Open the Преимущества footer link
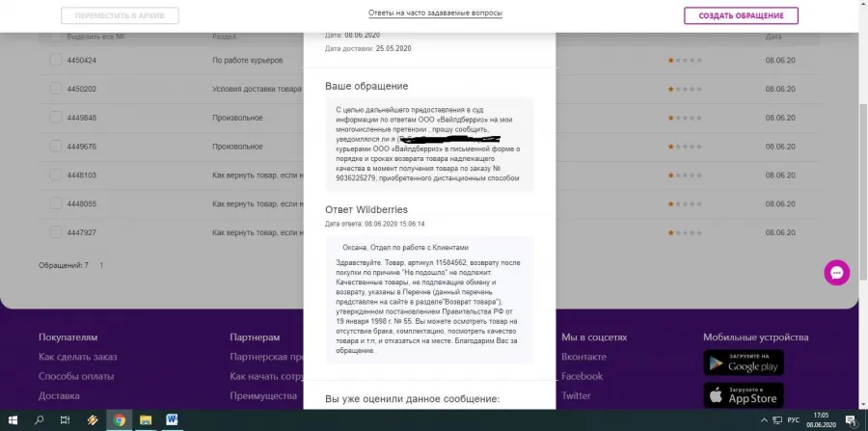Viewport: 868px width, 431px height. tap(263, 395)
